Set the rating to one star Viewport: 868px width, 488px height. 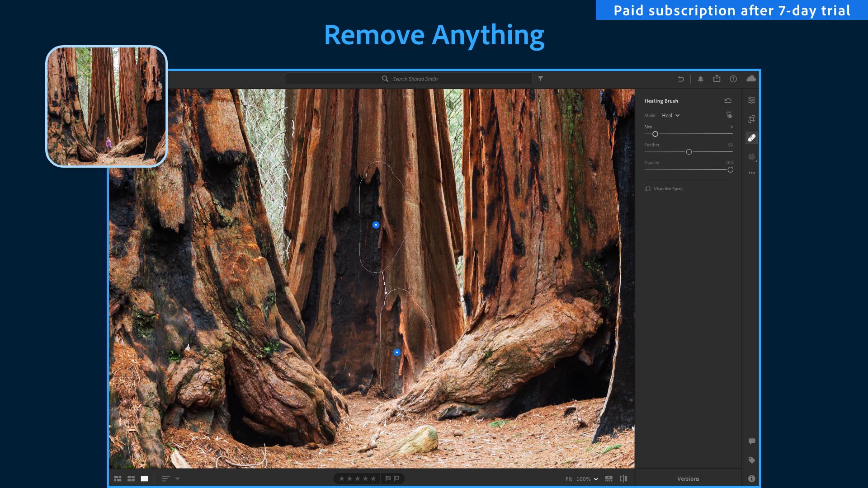[341, 479]
